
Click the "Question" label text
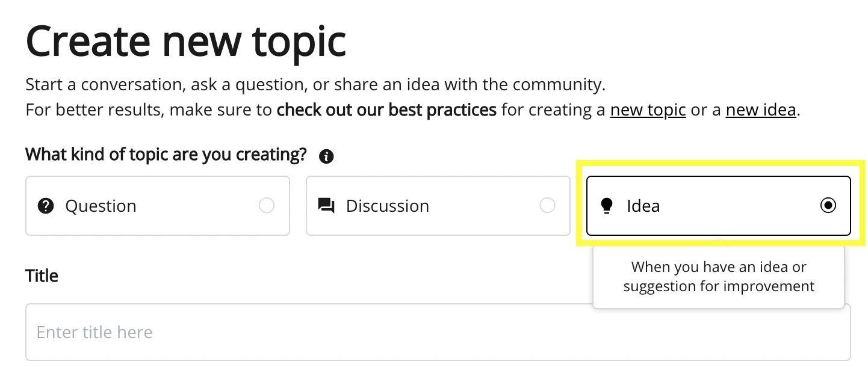coord(101,206)
